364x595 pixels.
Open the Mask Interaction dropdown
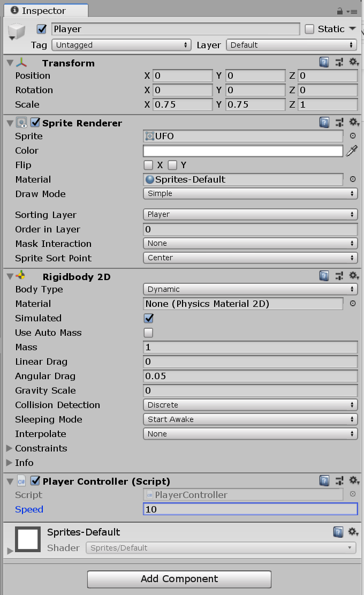(251, 243)
